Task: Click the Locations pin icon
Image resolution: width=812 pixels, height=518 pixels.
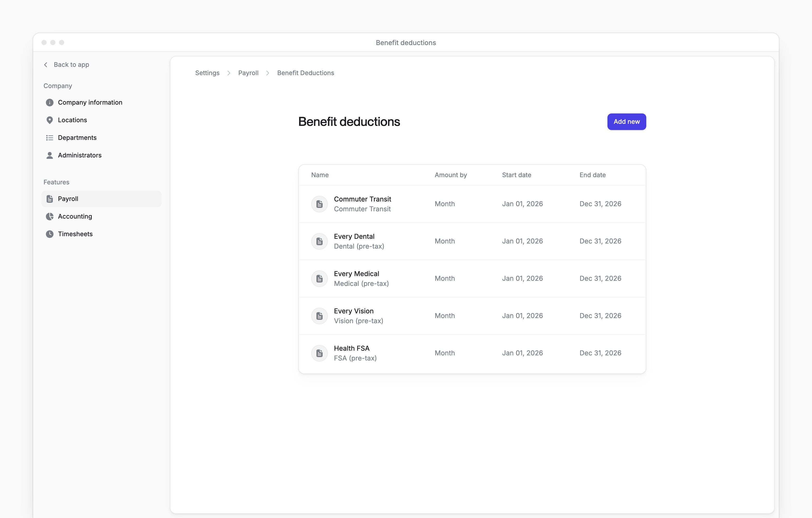Action: pos(49,120)
